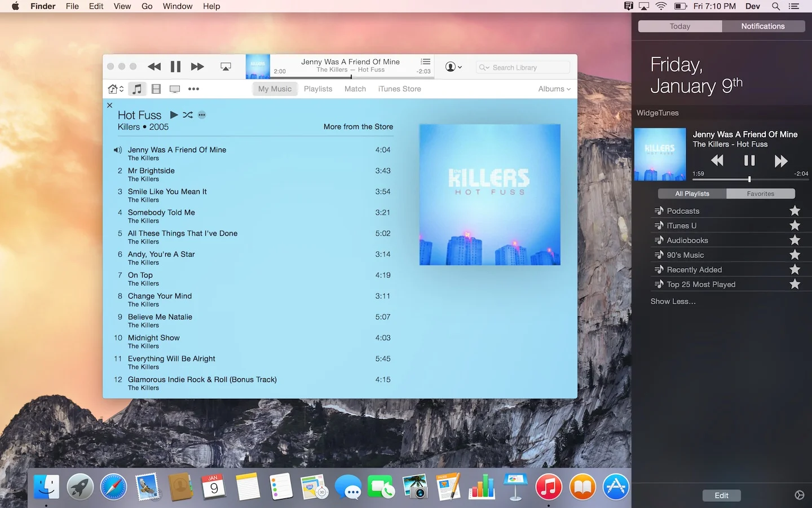812x508 pixels.
Task: Shuffle the Hot Fuss album
Action: click(188, 115)
